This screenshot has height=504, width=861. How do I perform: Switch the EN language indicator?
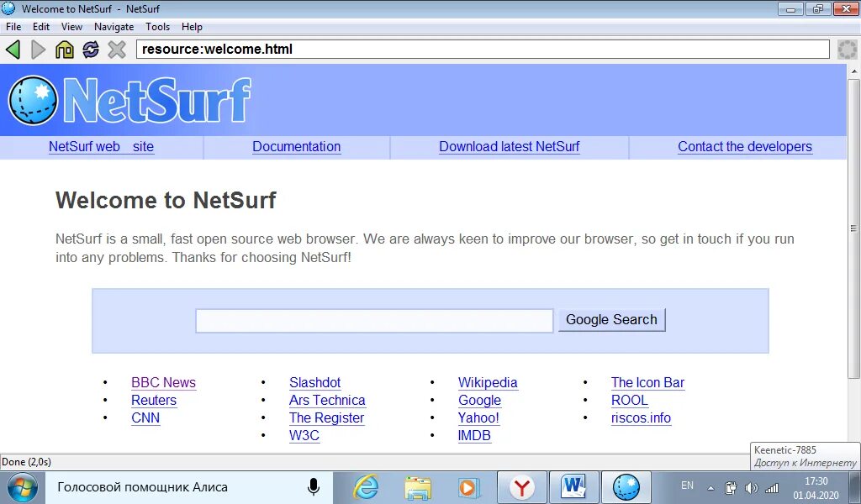coord(687,486)
